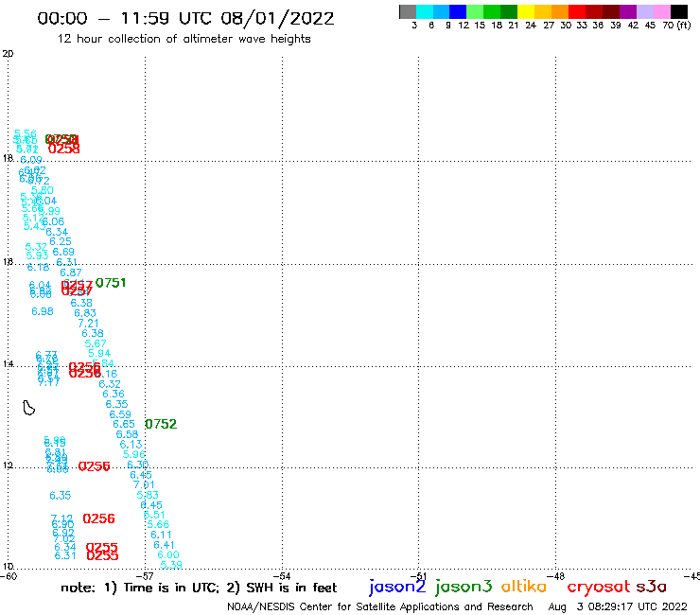The height and width of the screenshot is (615, 700).
Task: Click the red "cryosat" legend label
Action: [598, 587]
